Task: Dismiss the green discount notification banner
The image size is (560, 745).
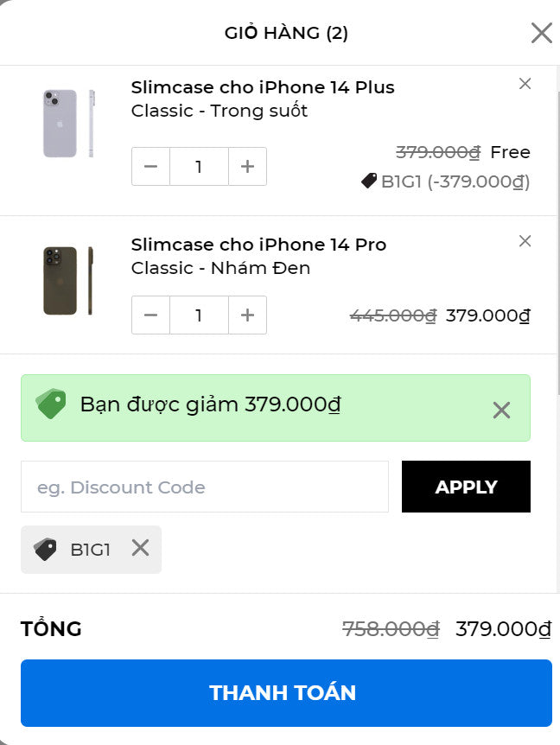Action: 501,410
